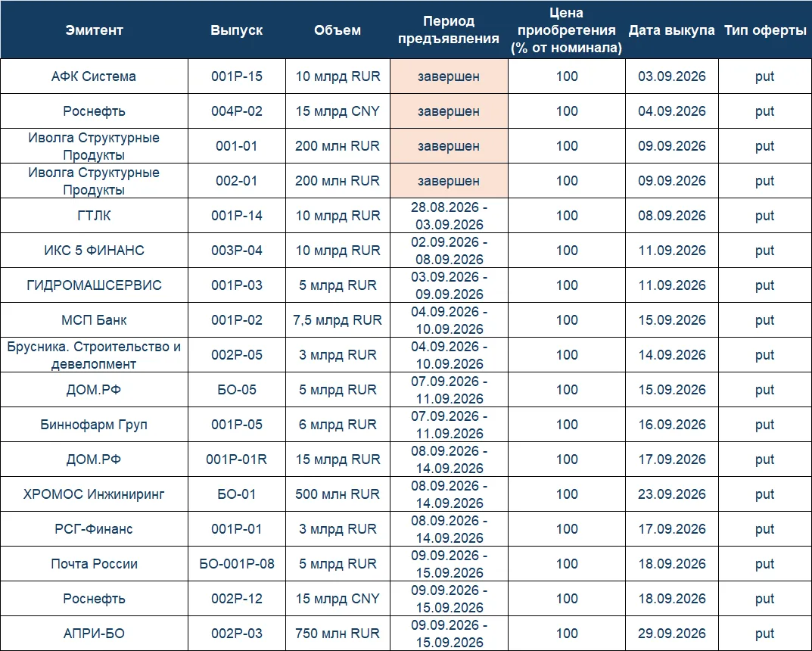The image size is (812, 651).
Task: Select the ХРОМОС Инжиниринг issuer cell
Action: point(94,494)
